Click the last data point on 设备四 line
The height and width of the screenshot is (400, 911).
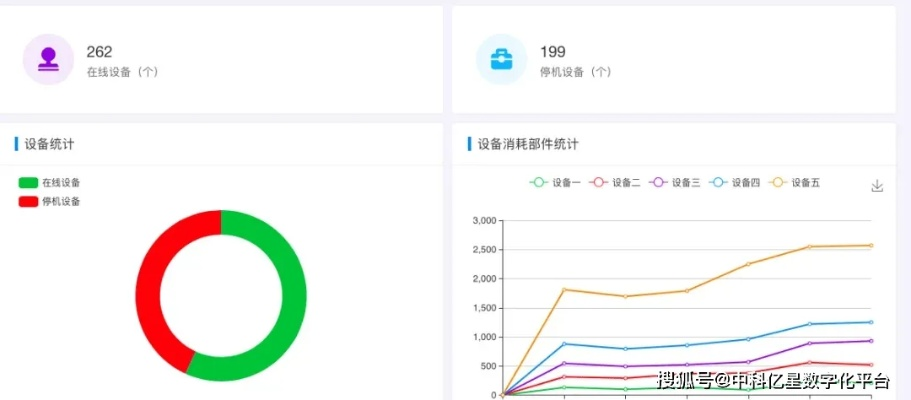coord(871,322)
